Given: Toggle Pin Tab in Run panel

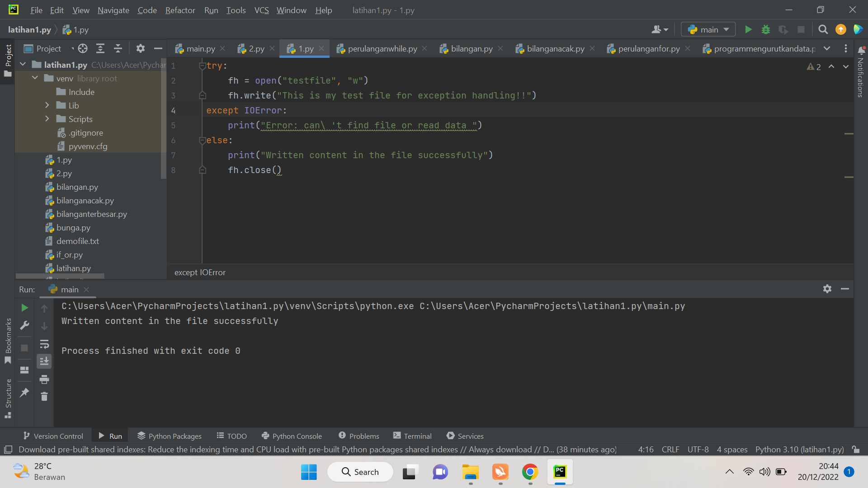Looking at the screenshot, I should coord(24,392).
